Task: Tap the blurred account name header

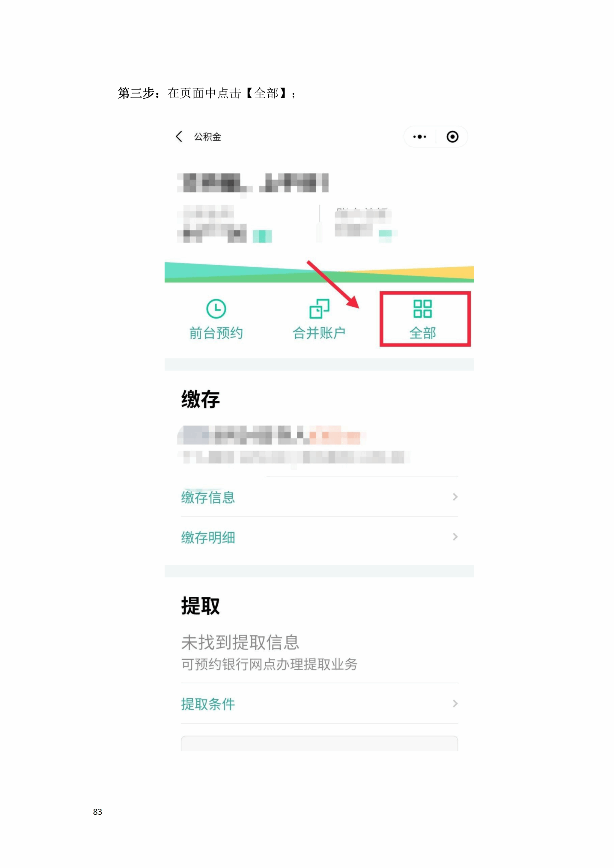Action: pyautogui.click(x=252, y=183)
